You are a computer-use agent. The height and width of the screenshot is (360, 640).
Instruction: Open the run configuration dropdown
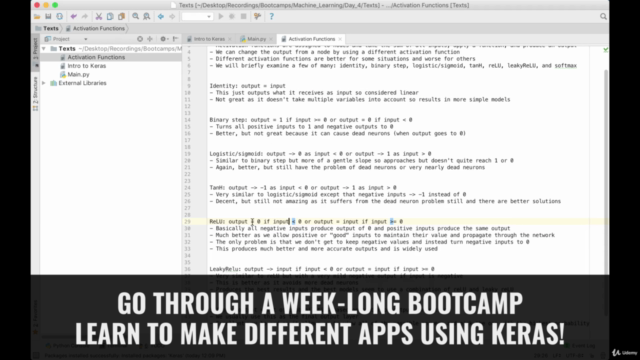[197, 17]
